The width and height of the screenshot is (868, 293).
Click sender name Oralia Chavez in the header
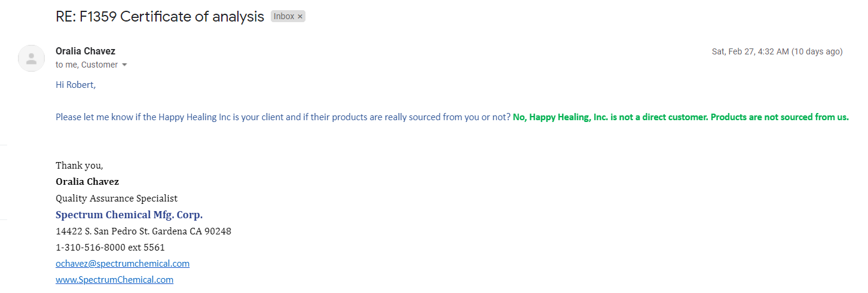click(x=85, y=51)
